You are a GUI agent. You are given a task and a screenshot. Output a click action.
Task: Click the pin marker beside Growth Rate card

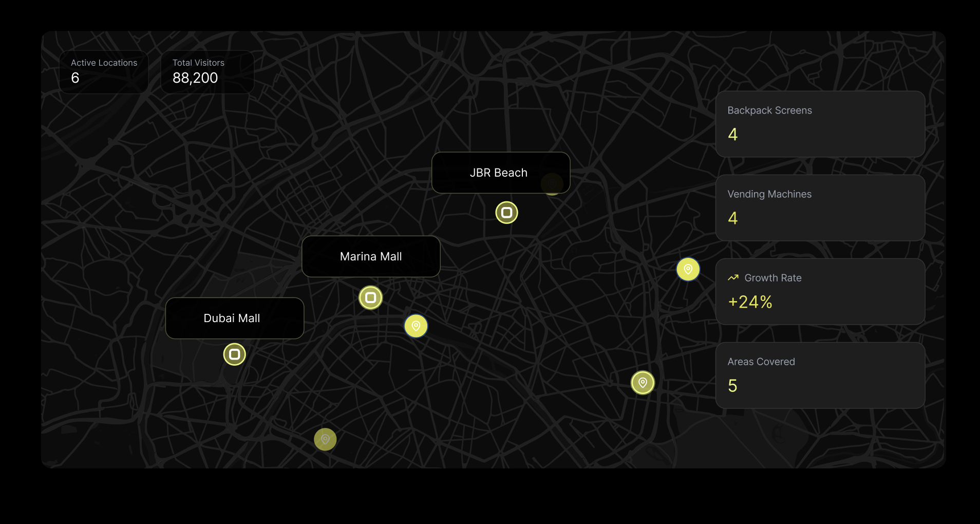coord(688,269)
